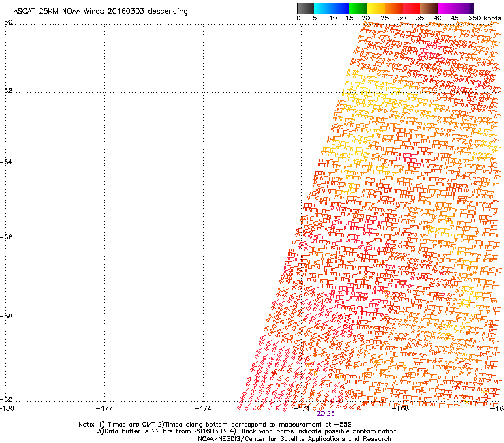Click the 'Data buffer is 22 hrs' note line
Viewport: 504px width, 443px height.
(247, 431)
